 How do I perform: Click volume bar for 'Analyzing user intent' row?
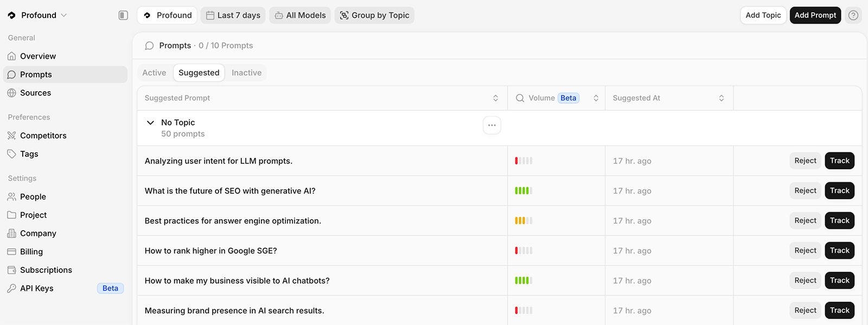click(524, 161)
